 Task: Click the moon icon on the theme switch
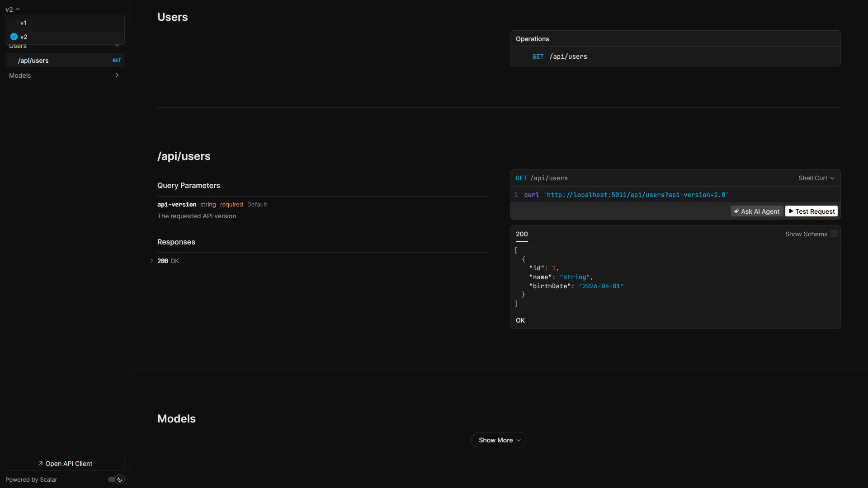(119, 479)
